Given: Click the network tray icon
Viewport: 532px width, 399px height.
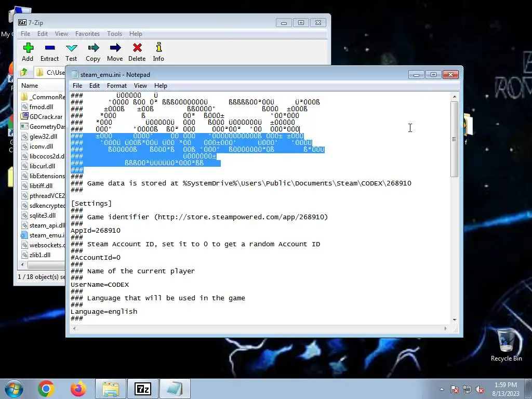Looking at the screenshot, I should click(467, 389).
